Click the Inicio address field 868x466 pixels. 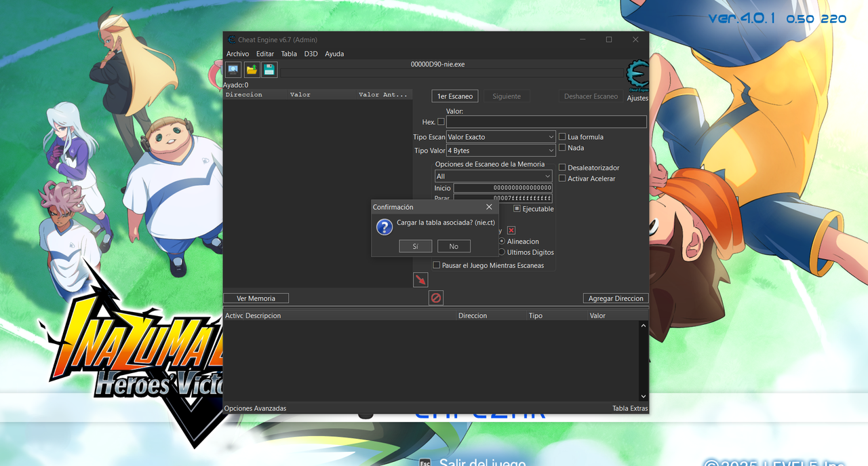tap(502, 188)
